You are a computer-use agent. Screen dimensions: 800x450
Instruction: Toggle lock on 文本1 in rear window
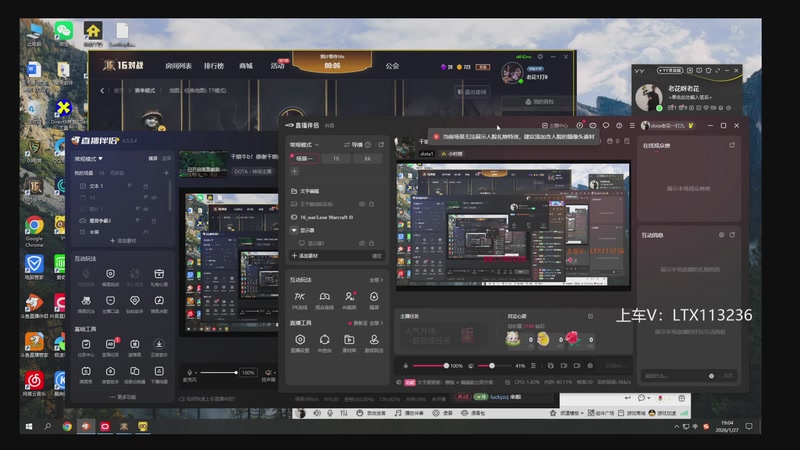pos(146,186)
